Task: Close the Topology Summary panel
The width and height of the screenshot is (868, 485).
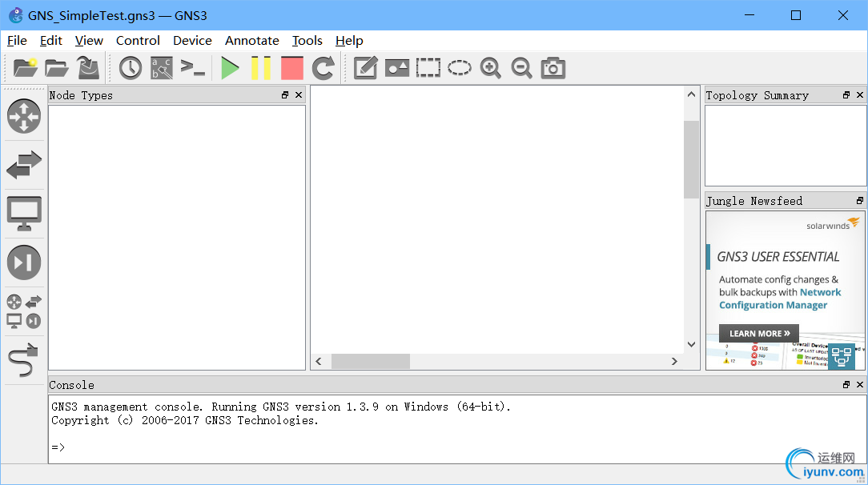Action: 860,95
